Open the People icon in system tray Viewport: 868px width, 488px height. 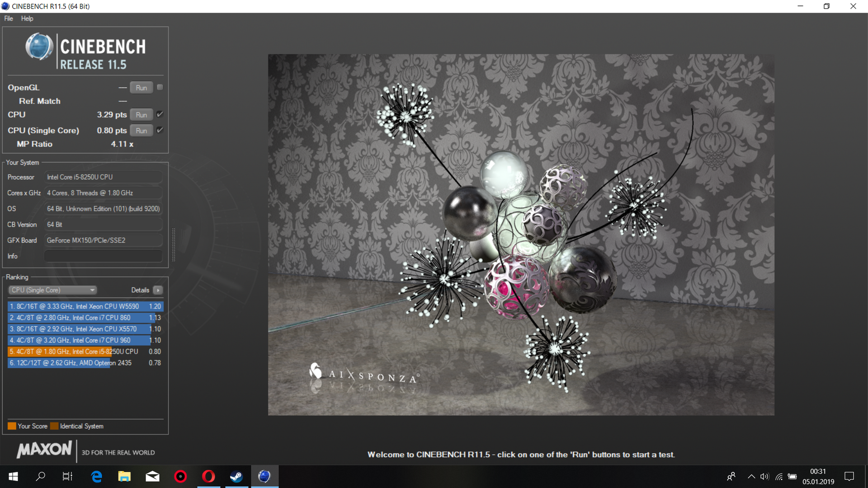point(731,476)
